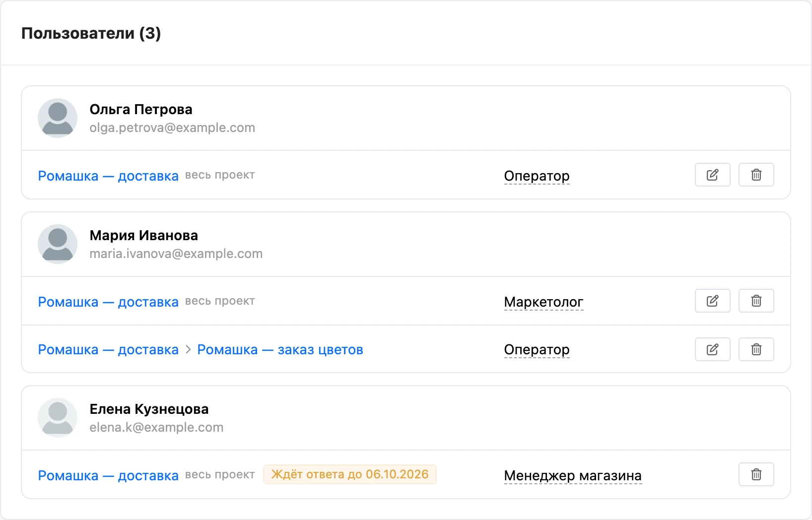Screen dimensions: 812x520
Task: Edit Ольга Петрова's Оператор role
Action: [712, 175]
